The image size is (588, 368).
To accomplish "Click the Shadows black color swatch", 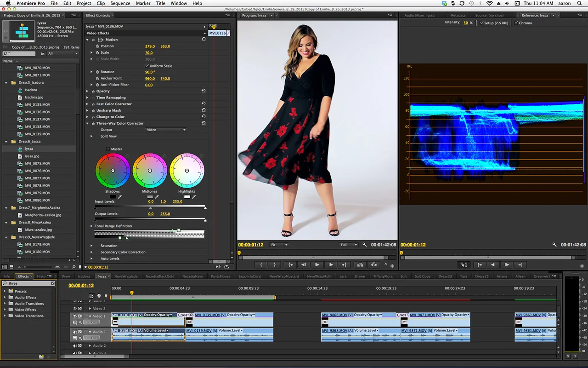I will pyautogui.click(x=113, y=197).
